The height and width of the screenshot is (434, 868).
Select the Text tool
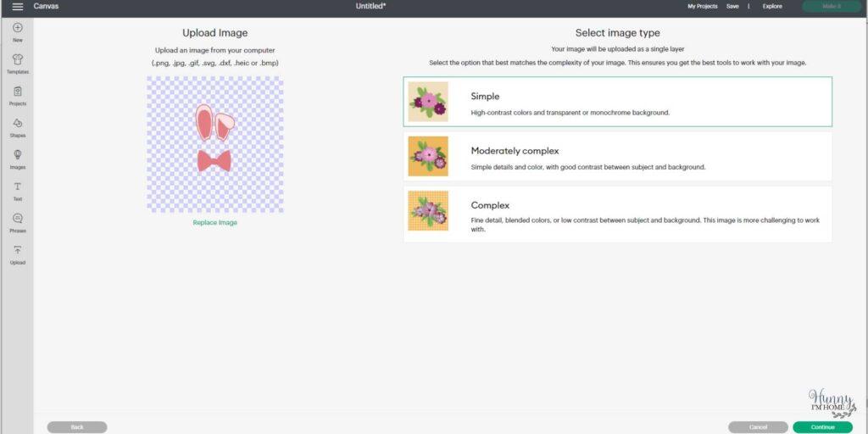[18, 191]
